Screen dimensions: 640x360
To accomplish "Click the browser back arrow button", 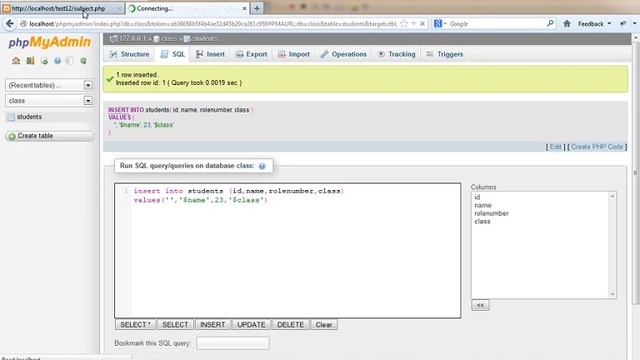I will [x=9, y=24].
